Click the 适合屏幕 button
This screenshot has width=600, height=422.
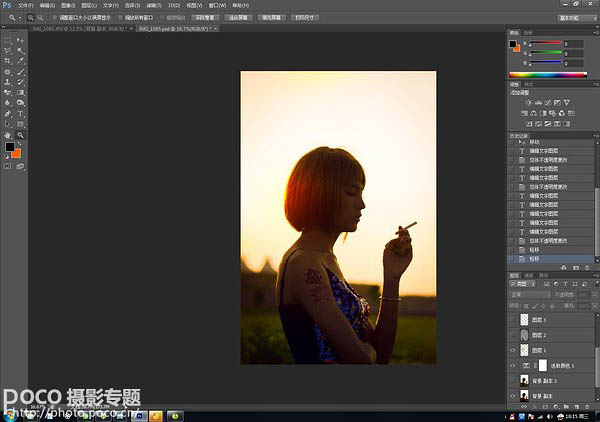pyautogui.click(x=240, y=18)
